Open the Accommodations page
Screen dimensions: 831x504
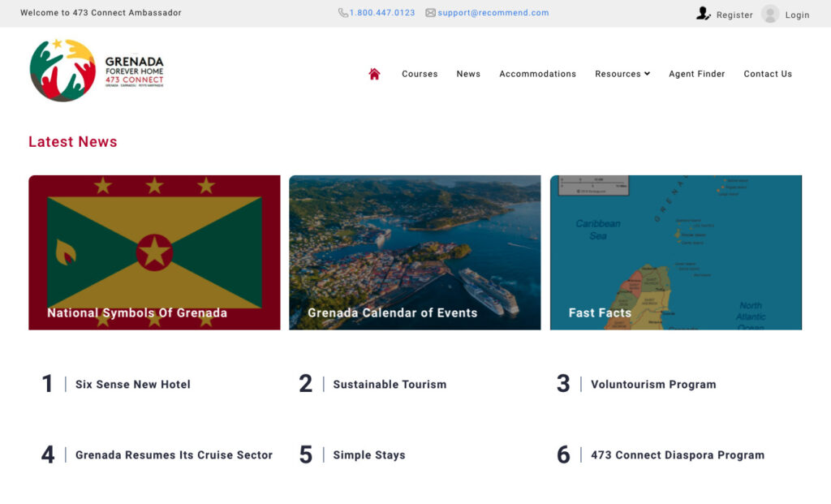[x=537, y=74]
